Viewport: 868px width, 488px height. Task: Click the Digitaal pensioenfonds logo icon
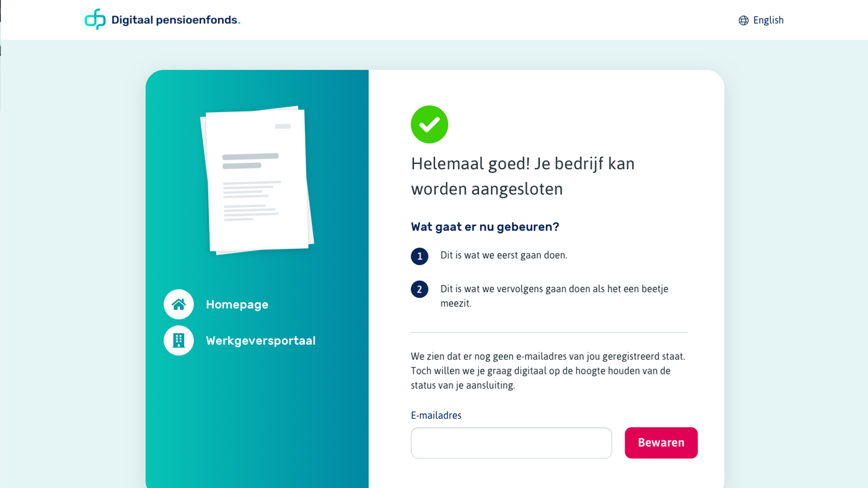pyautogui.click(x=95, y=19)
